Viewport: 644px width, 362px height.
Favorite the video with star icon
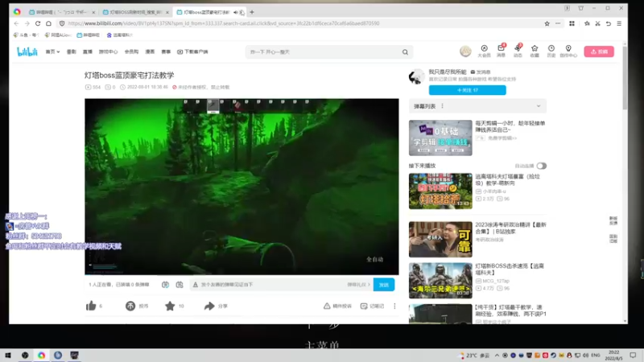coord(170,306)
